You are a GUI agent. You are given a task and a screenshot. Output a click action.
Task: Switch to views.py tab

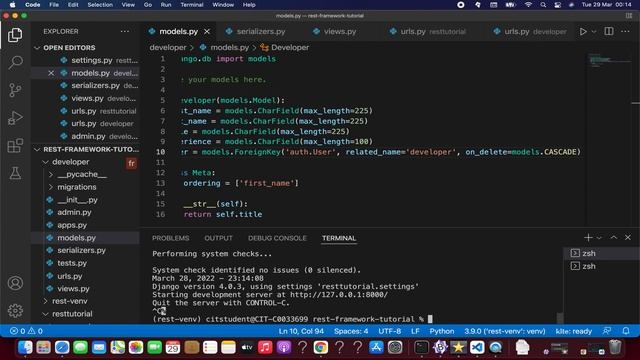tap(340, 31)
